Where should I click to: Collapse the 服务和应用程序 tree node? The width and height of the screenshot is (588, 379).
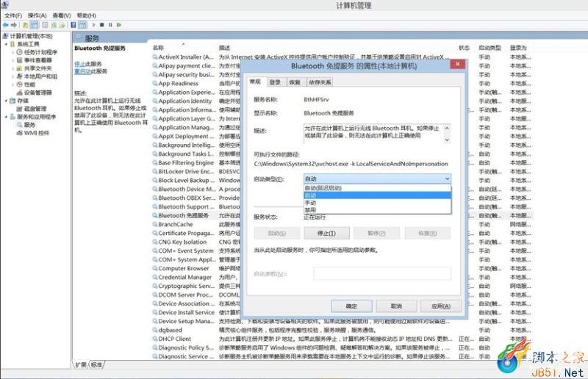click(6, 117)
